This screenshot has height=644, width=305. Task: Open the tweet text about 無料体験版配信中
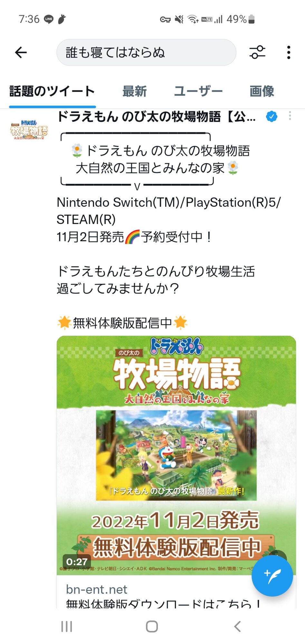[x=122, y=323]
